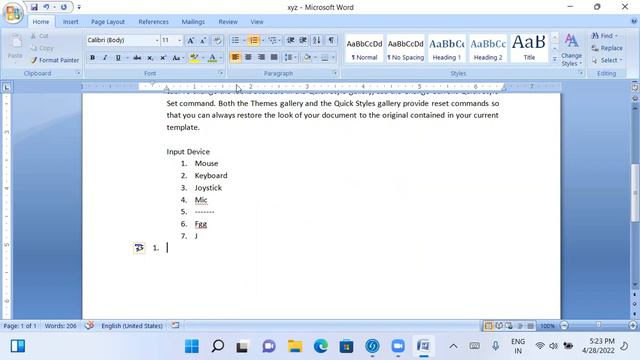
Task: Customize Quick Access Toolbar dropdown
Action: (x=79, y=7)
